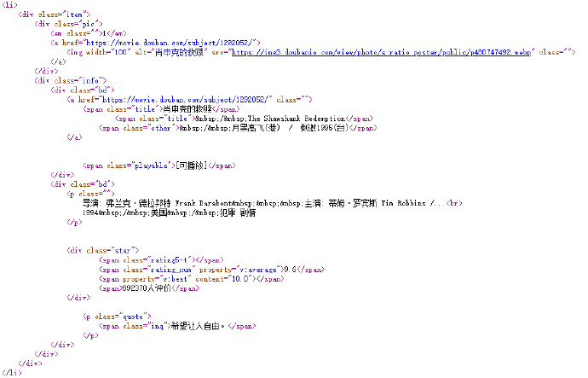The image size is (588, 378).
Task: Select the div class="star" line
Action: [x=103, y=250]
